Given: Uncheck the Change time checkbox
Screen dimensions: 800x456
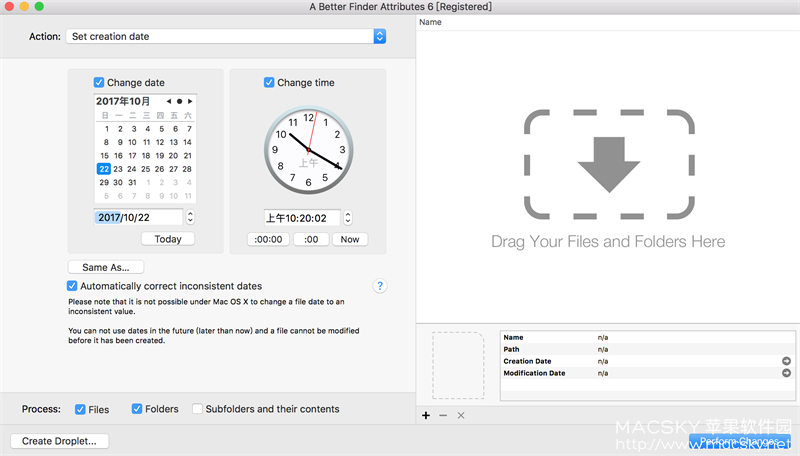Looking at the screenshot, I should [269, 82].
